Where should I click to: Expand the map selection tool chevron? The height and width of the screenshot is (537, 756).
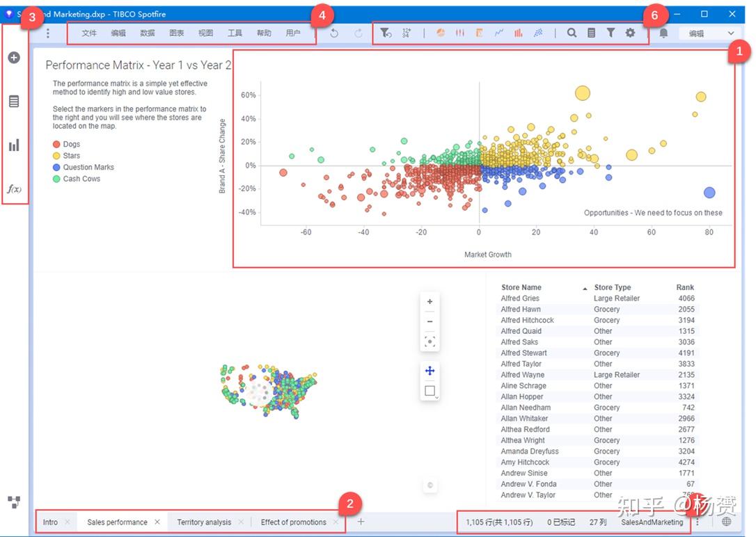click(x=437, y=398)
